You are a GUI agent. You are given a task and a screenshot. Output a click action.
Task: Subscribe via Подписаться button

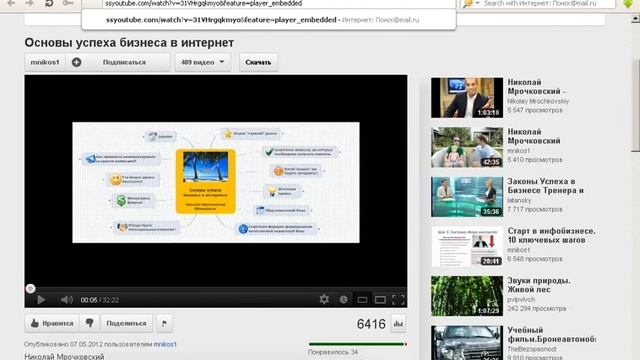(118, 62)
